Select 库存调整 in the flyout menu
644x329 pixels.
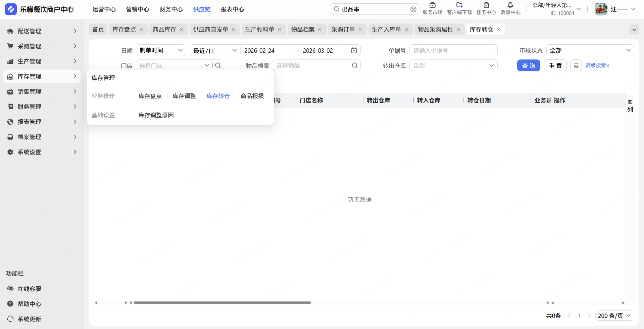pyautogui.click(x=184, y=96)
